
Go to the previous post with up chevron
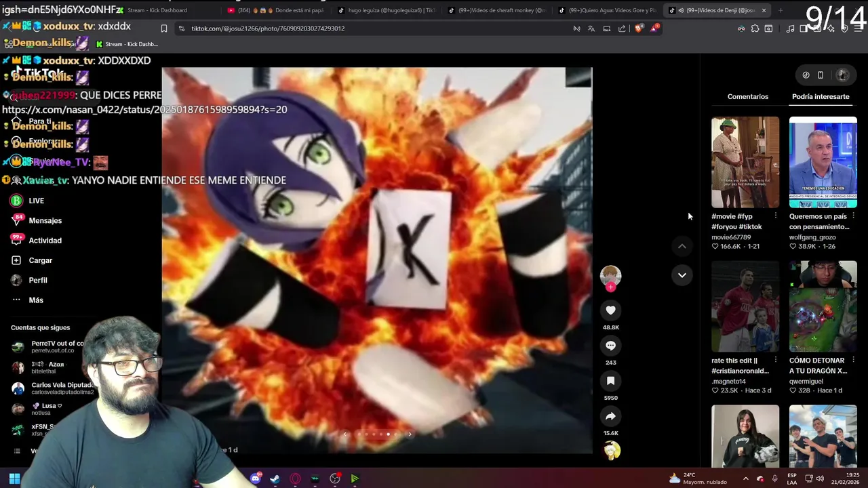click(x=682, y=246)
